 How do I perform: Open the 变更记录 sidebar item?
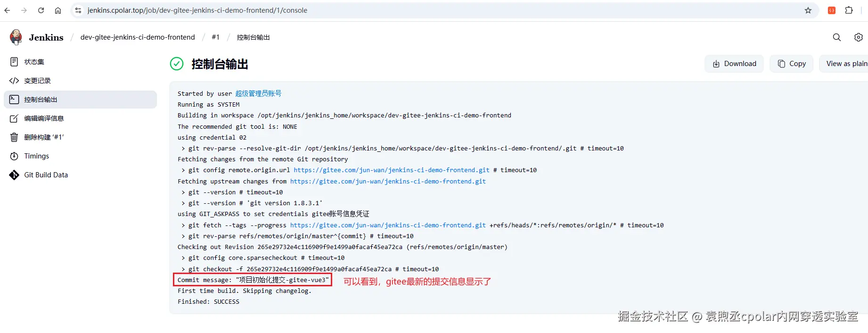coord(80,81)
